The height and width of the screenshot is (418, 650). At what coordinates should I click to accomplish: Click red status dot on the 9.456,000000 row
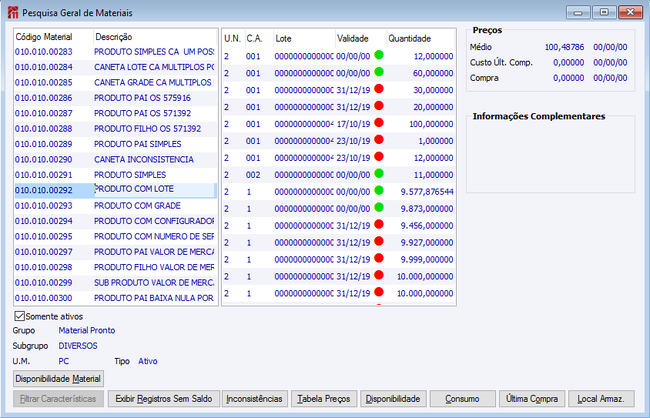pyautogui.click(x=379, y=224)
